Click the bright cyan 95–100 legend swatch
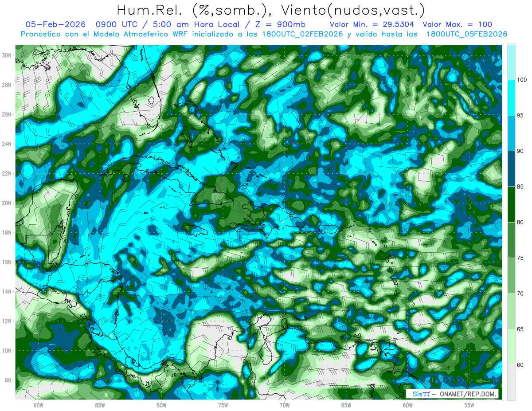The height and width of the screenshot is (411, 532). click(511, 98)
